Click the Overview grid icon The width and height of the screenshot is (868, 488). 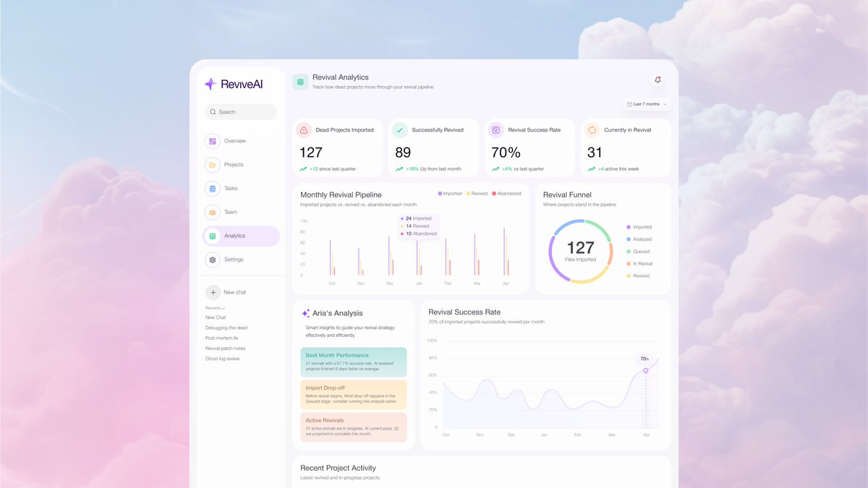click(212, 141)
